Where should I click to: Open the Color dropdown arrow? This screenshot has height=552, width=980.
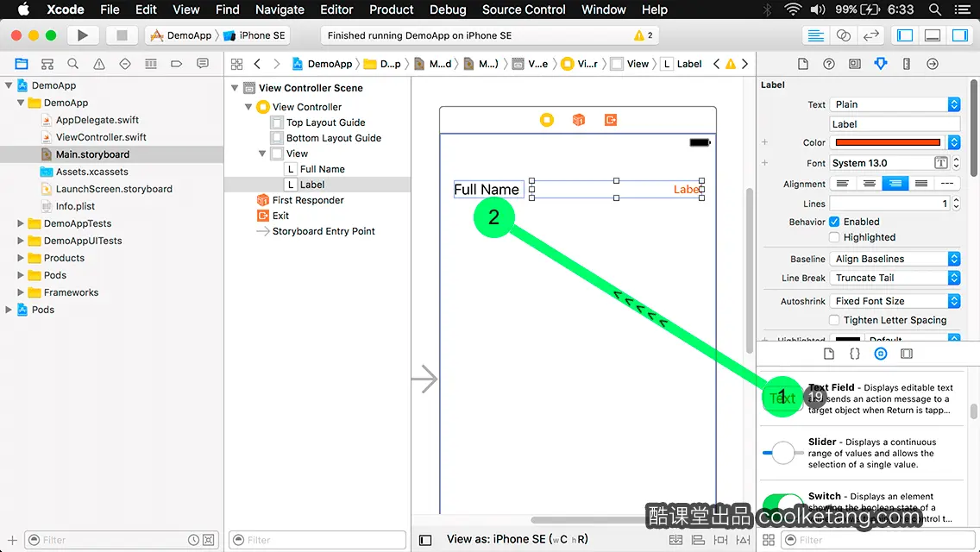[x=954, y=142]
